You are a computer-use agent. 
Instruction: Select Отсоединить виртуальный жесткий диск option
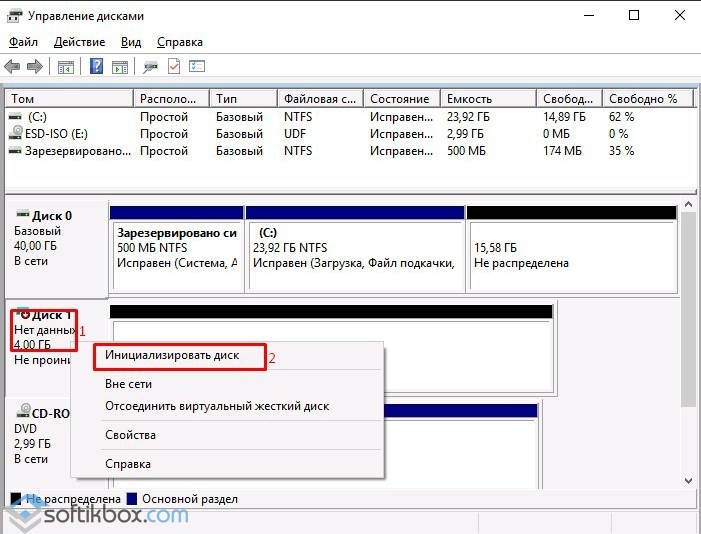coord(217,406)
